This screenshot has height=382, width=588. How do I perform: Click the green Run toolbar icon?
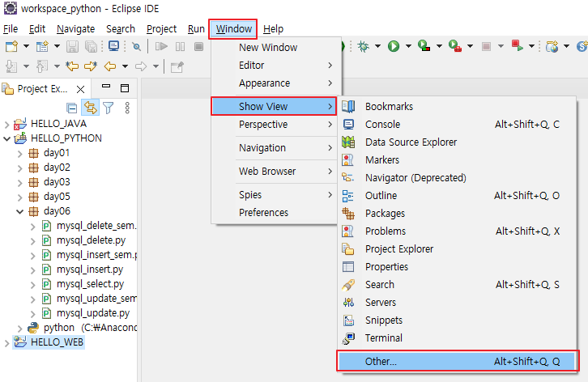point(394,46)
